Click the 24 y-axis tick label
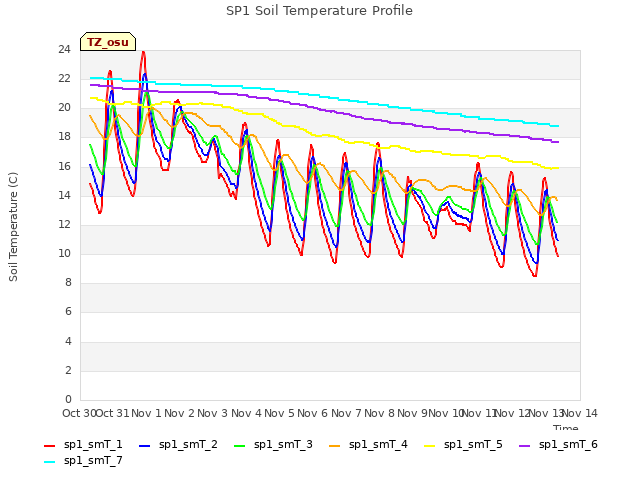The width and height of the screenshot is (640, 480). point(64,50)
